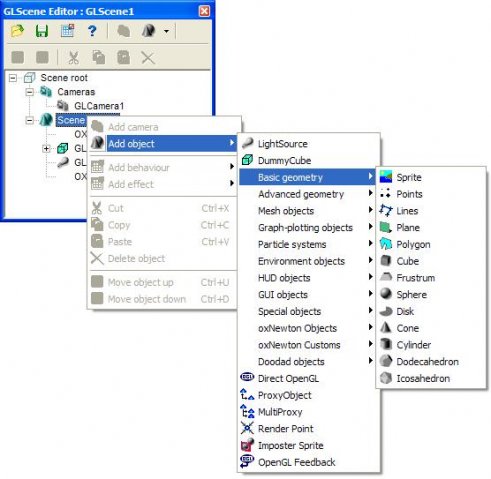Collapse the Scene root tree node

click(13, 78)
